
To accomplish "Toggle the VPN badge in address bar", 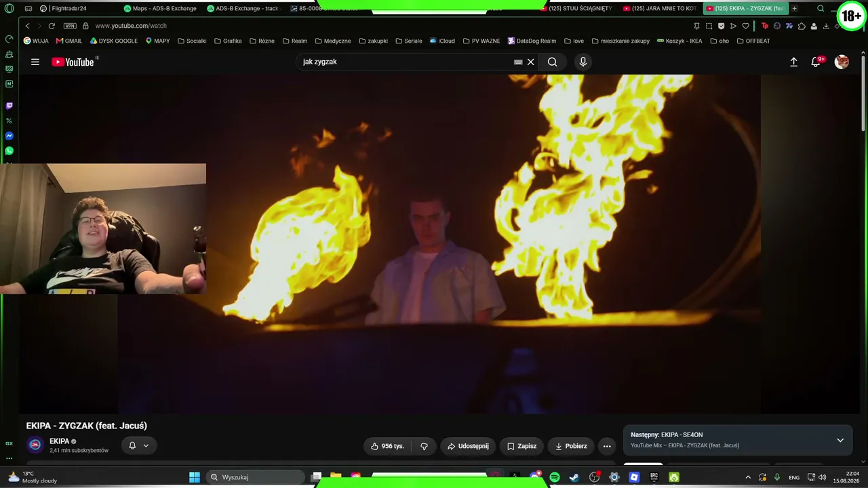I will point(70,26).
